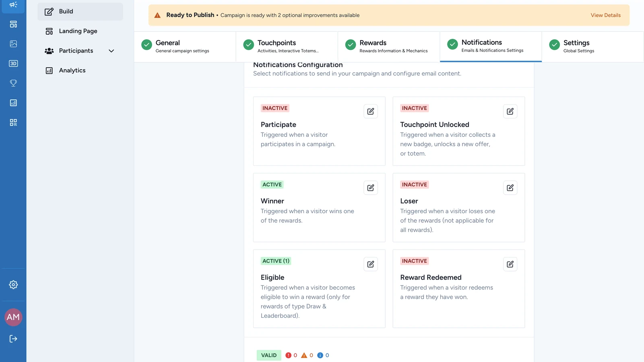Switch to the Rewards step tab
This screenshot has width=644, height=362.
click(389, 47)
